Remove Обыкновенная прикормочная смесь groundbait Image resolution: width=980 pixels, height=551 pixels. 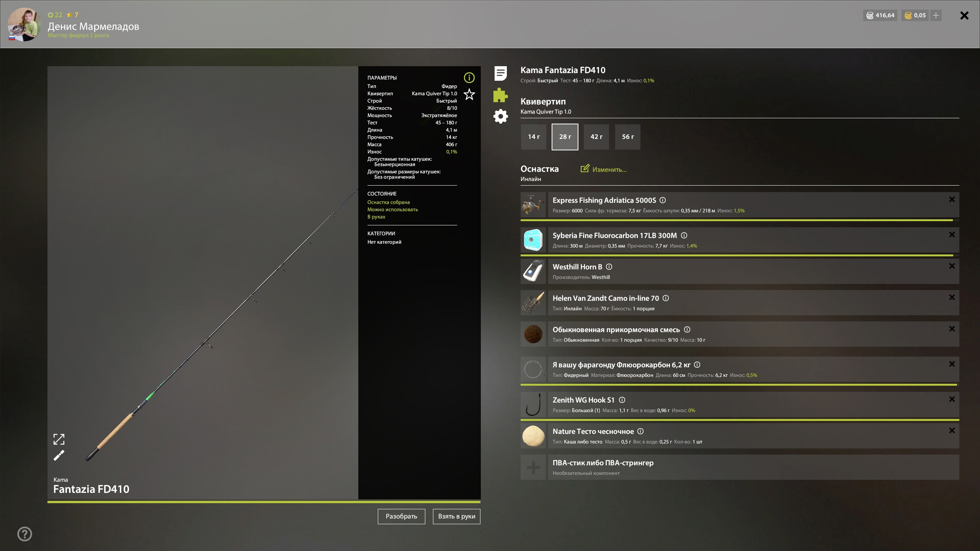click(x=952, y=329)
